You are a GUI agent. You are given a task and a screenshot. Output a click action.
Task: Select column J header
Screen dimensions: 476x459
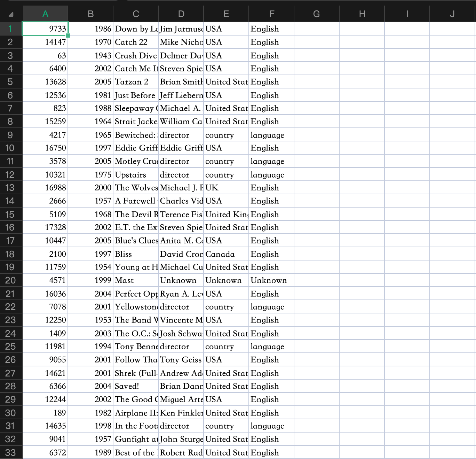[452, 14]
